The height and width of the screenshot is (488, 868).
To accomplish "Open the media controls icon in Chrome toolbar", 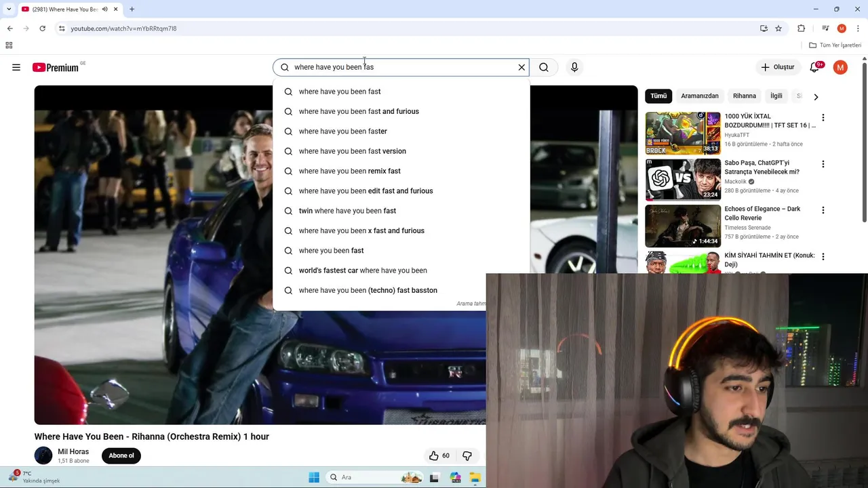I will pos(825,28).
